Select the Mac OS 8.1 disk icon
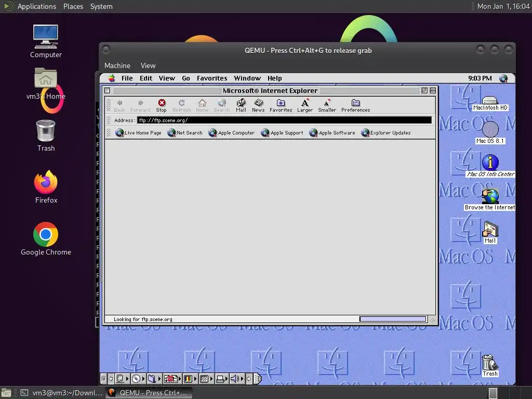This screenshot has height=399, width=532. (490, 132)
